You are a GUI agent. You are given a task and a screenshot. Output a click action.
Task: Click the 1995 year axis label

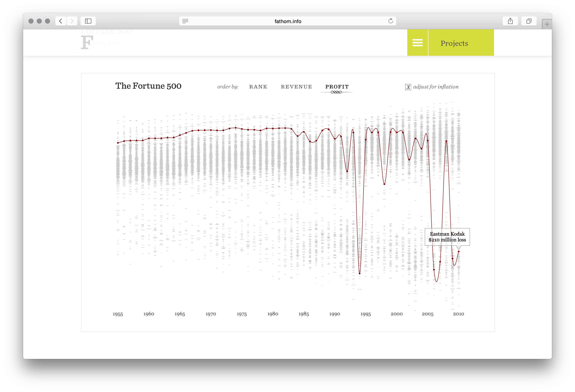pyautogui.click(x=365, y=314)
